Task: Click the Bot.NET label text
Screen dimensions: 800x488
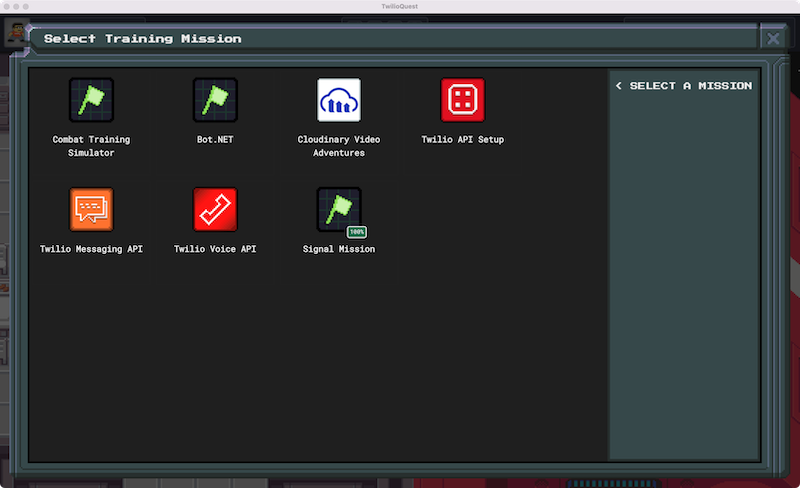Action: click(215, 139)
